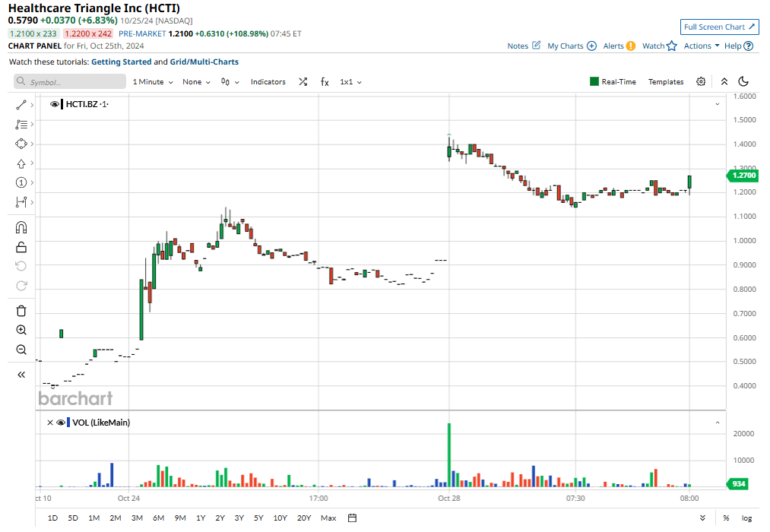The image size is (770, 532).
Task: Click the Notes edit icon
Action: (536, 45)
